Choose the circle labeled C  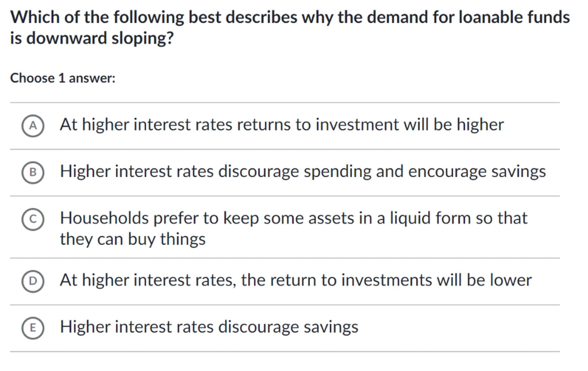pyautogui.click(x=33, y=219)
